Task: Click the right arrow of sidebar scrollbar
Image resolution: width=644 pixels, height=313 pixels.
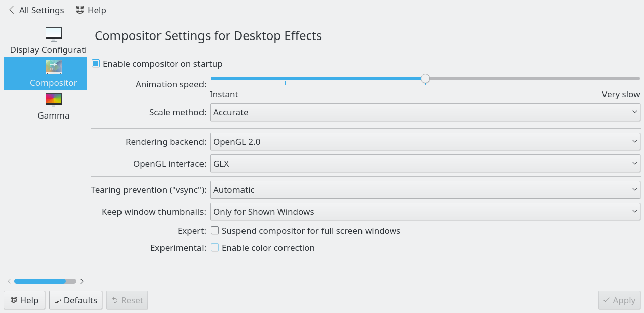Action: [82, 281]
